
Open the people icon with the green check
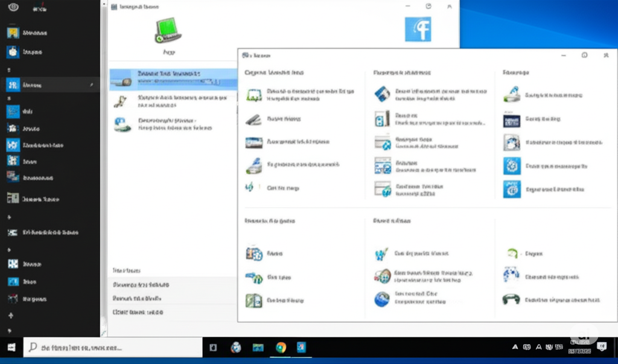click(x=381, y=254)
